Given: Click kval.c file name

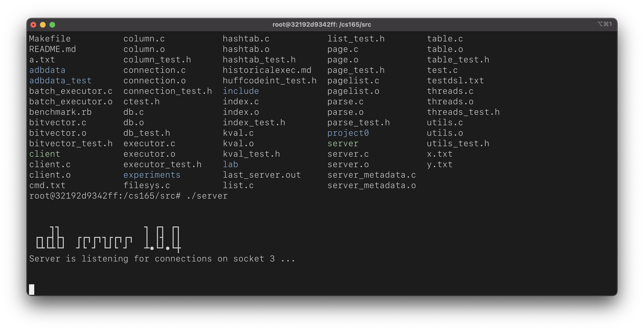Looking at the screenshot, I should click(x=238, y=133).
